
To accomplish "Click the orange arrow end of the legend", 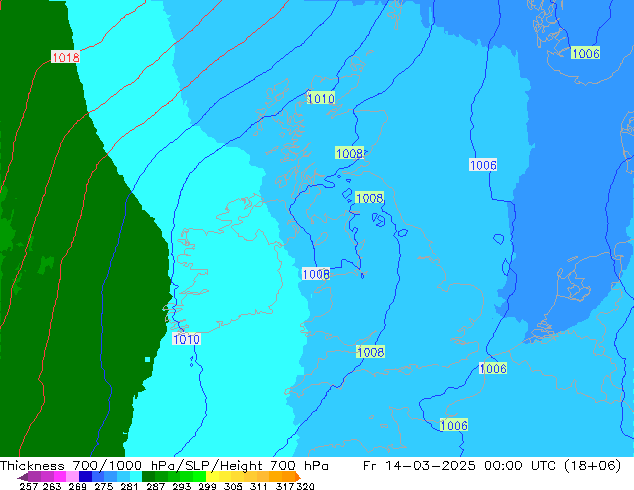I will [x=298, y=476].
